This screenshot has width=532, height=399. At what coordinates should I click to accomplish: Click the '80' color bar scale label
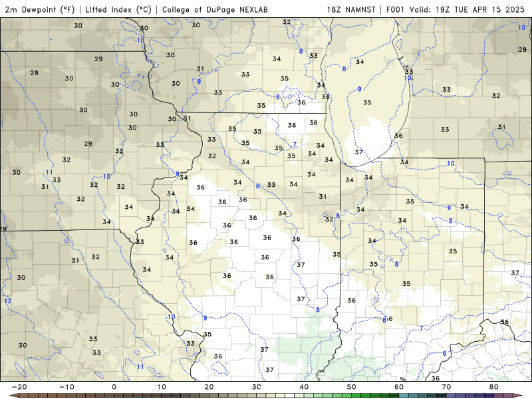click(x=494, y=387)
